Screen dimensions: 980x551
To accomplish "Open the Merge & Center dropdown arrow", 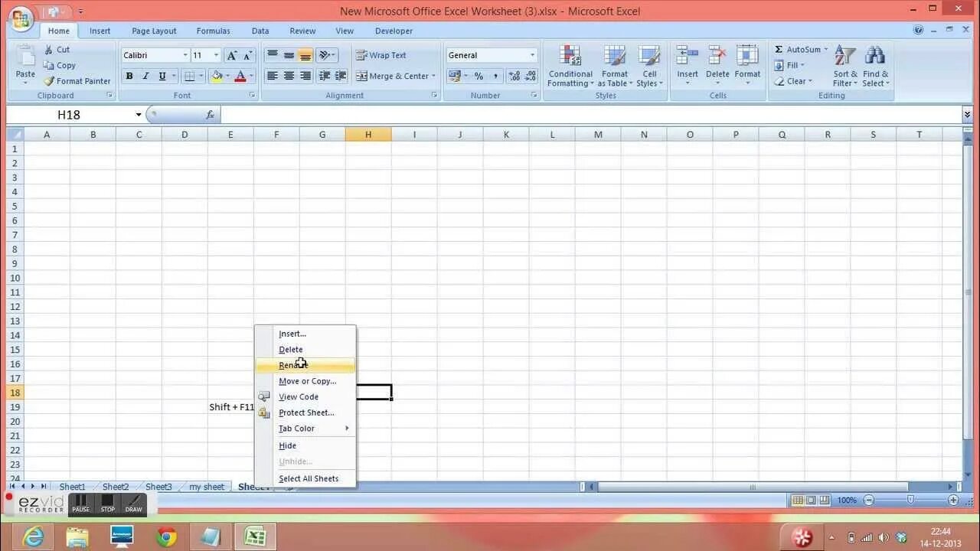I will click(x=433, y=76).
